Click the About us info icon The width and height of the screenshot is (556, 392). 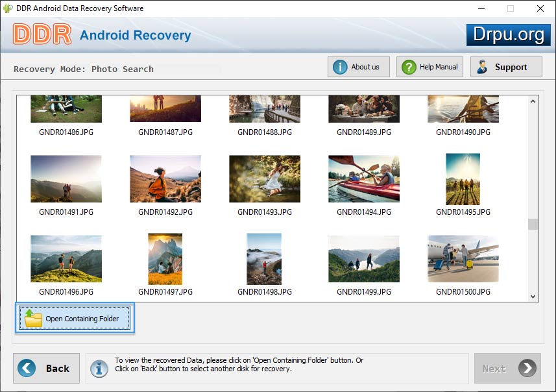click(340, 67)
